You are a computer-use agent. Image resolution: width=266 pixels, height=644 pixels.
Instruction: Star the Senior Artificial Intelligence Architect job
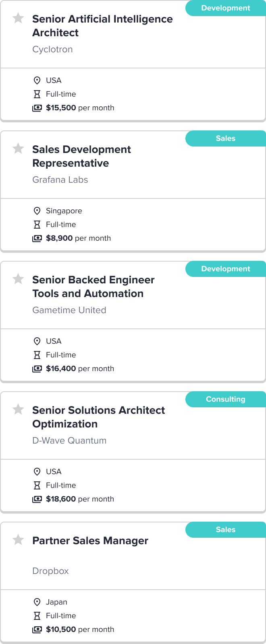[18, 18]
